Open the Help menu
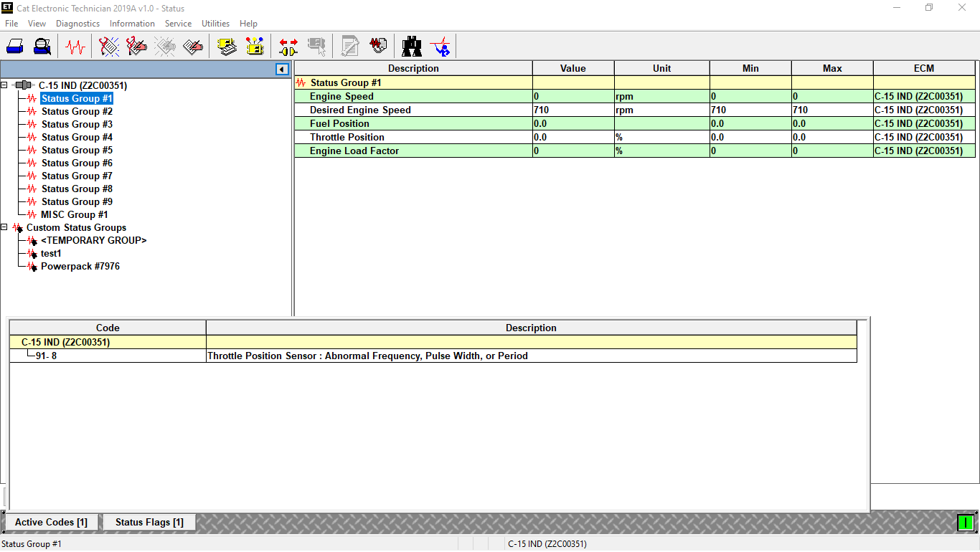This screenshot has width=980, height=552. [248, 24]
